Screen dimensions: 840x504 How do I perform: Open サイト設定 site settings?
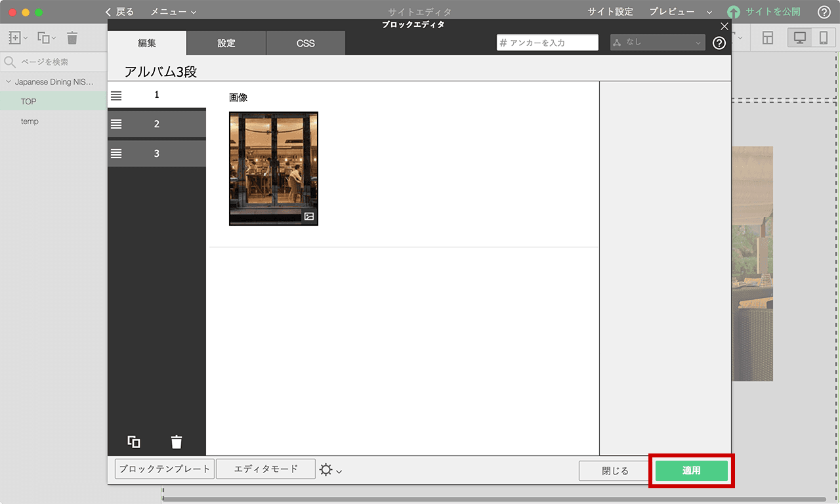coord(610,12)
